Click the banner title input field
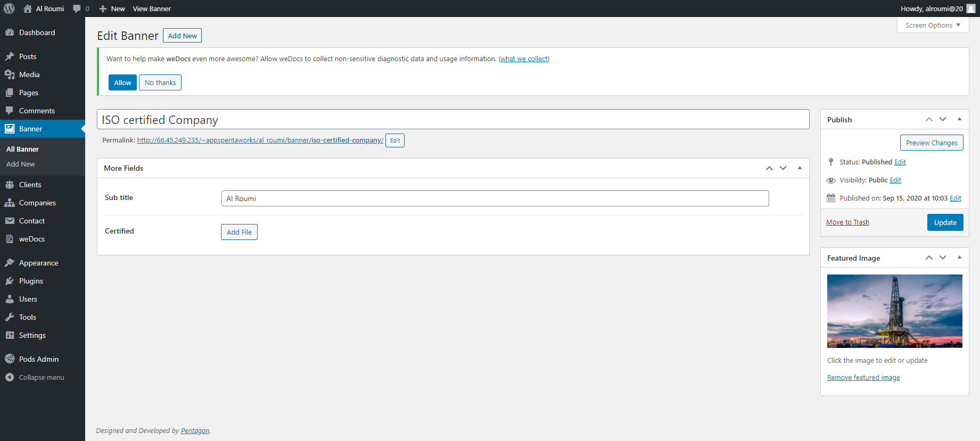This screenshot has height=441, width=980. click(x=453, y=120)
